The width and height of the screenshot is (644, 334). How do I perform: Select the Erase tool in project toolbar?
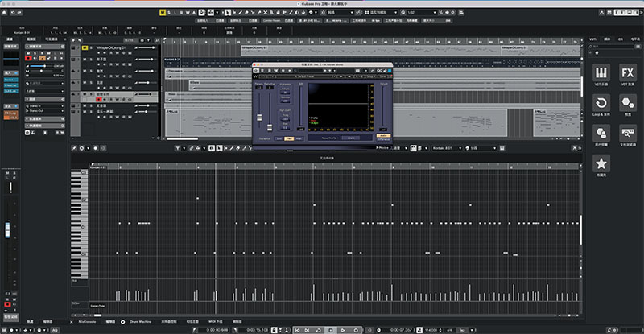click(x=246, y=13)
